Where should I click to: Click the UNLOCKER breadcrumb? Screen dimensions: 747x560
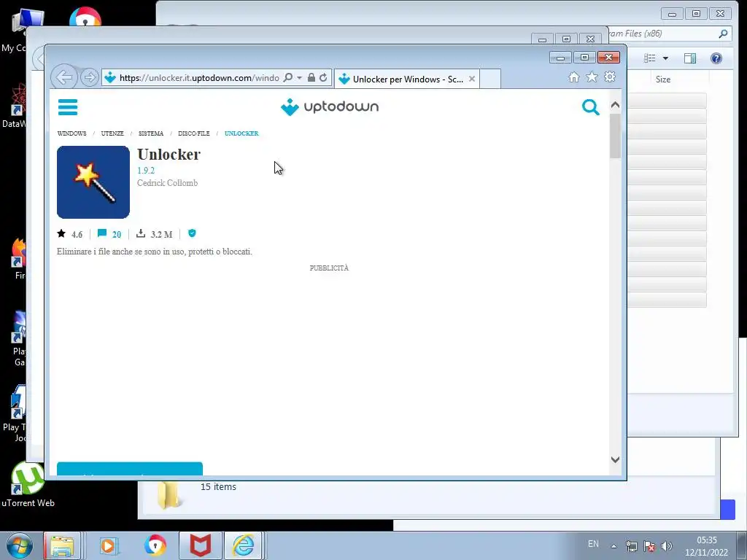(241, 133)
